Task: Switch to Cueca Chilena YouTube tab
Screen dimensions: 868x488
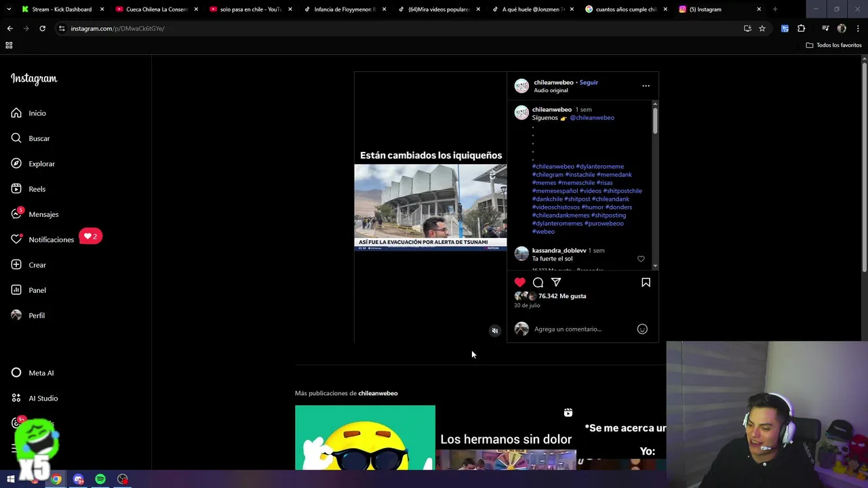Action: (157, 9)
